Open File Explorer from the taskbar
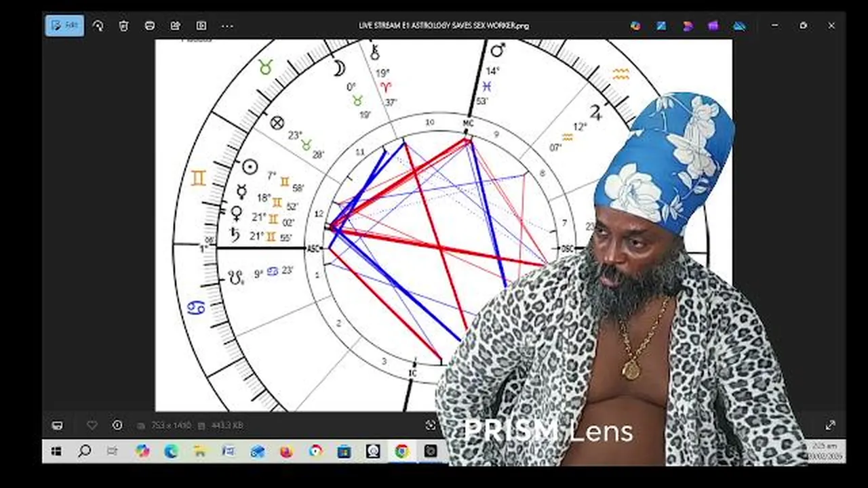This screenshot has width=868, height=488. coord(199,451)
